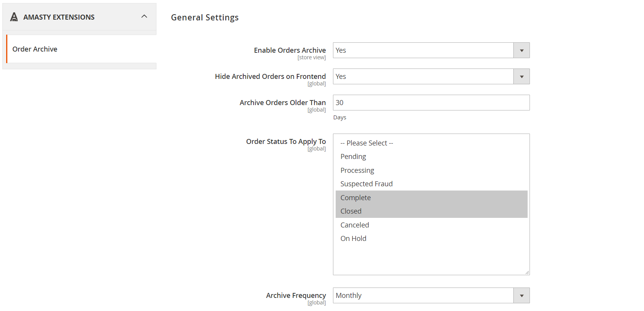Screen dimensions: 644x311
Task: Select the Complete order status
Action: click(431, 198)
